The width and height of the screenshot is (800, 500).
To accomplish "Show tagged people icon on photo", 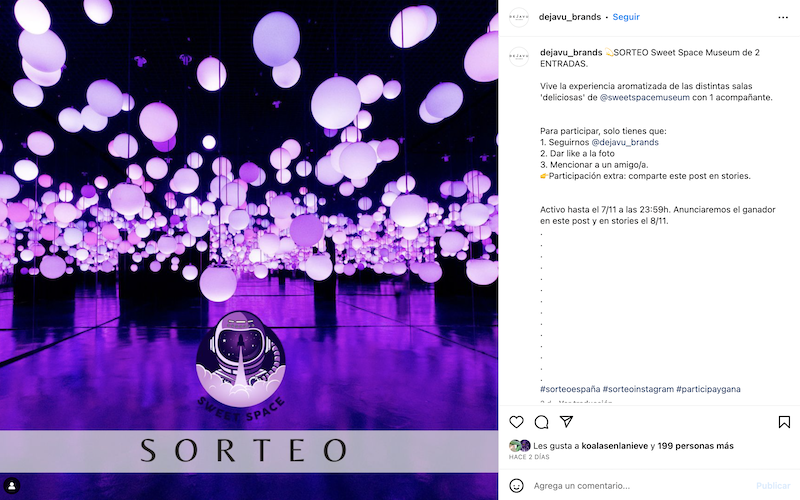I will [12, 485].
